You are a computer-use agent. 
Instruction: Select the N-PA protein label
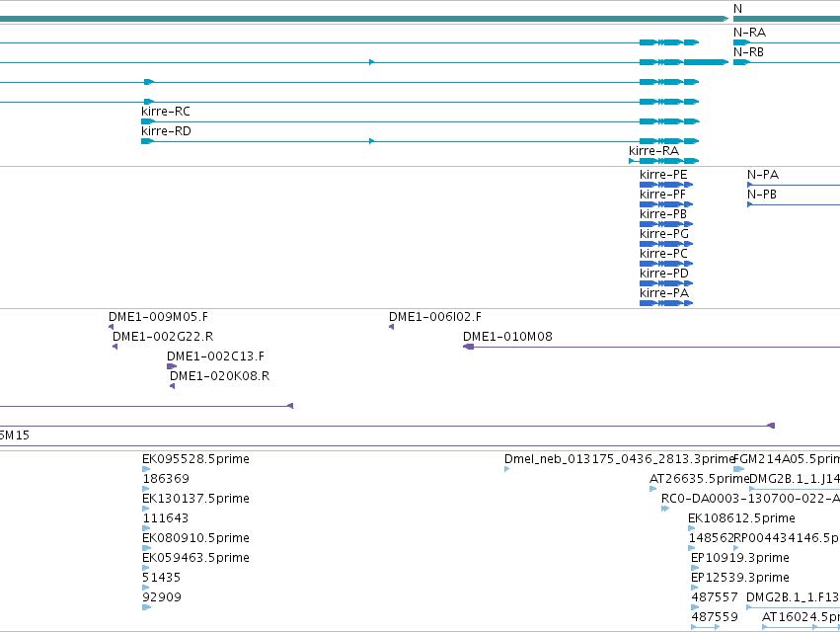(x=763, y=175)
